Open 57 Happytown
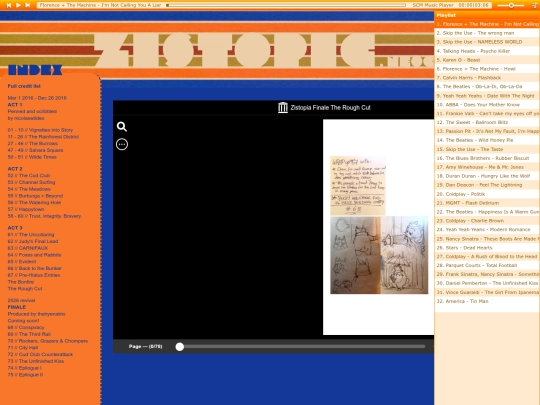The width and height of the screenshot is (540, 405). (x=26, y=209)
